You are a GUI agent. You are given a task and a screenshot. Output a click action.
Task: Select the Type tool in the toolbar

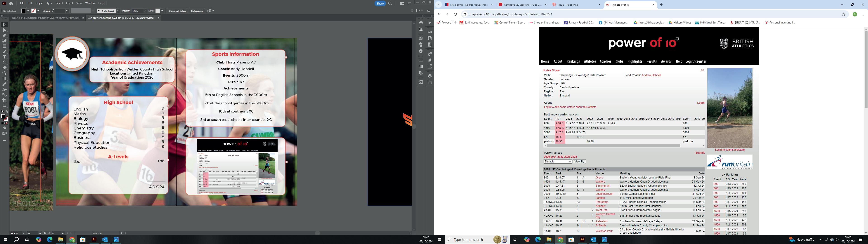[4, 57]
